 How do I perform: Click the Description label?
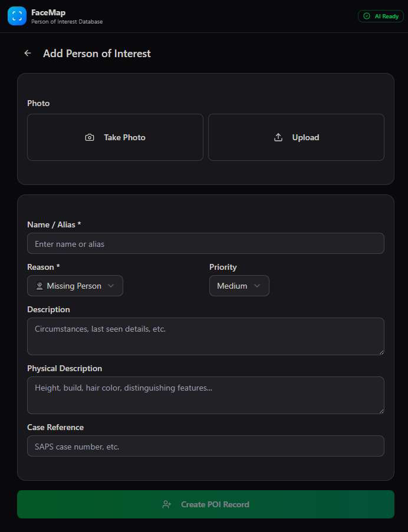click(x=48, y=309)
